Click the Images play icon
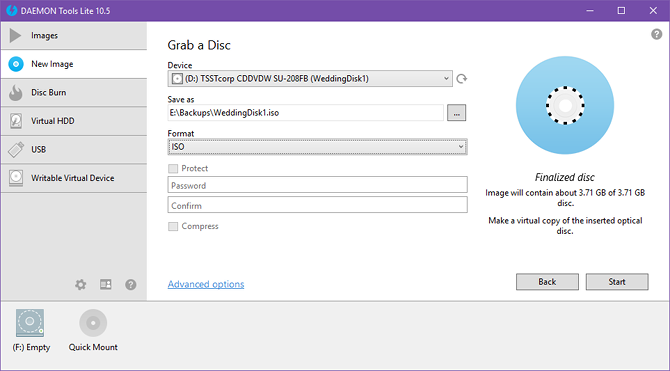This screenshot has width=670, height=371. click(15, 35)
